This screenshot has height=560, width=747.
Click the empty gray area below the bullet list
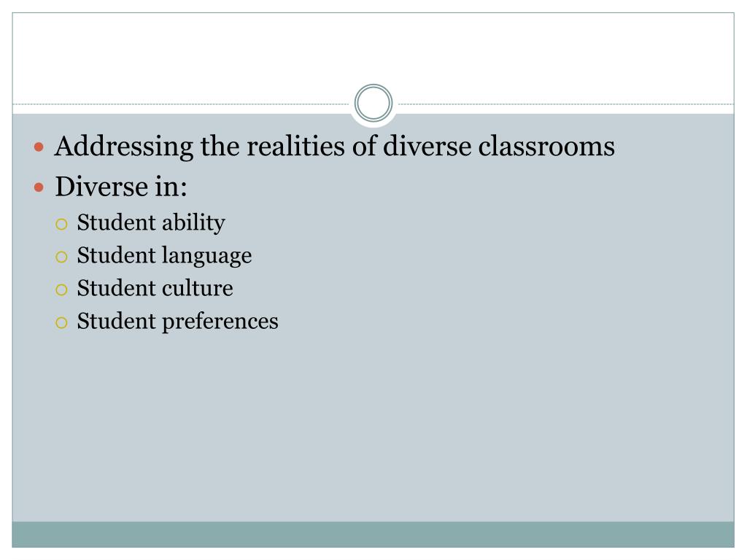373,429
